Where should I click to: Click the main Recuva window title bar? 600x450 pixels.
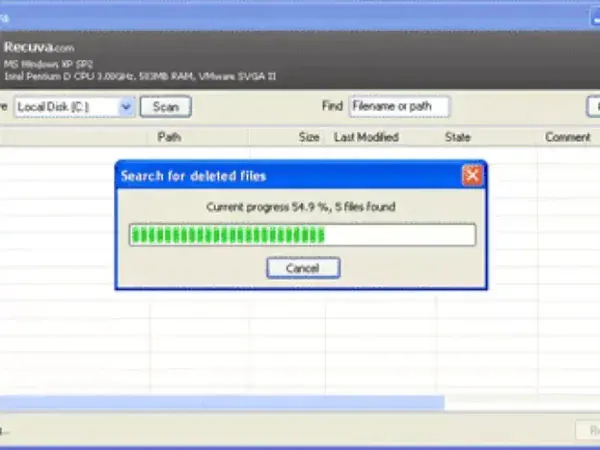pos(300,12)
